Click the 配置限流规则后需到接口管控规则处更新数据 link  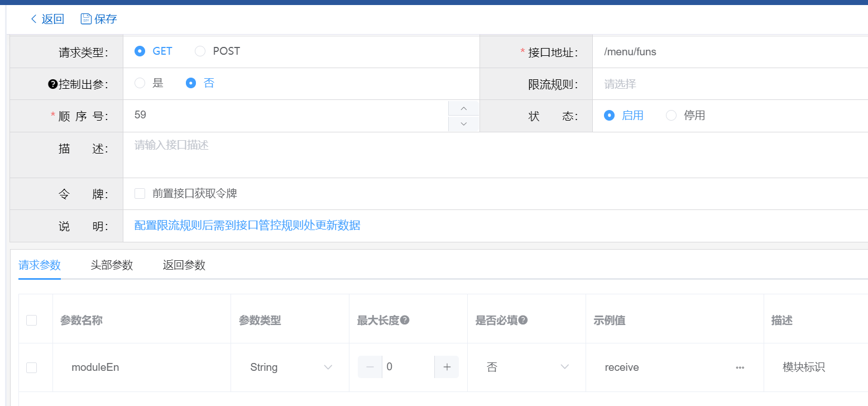click(247, 226)
